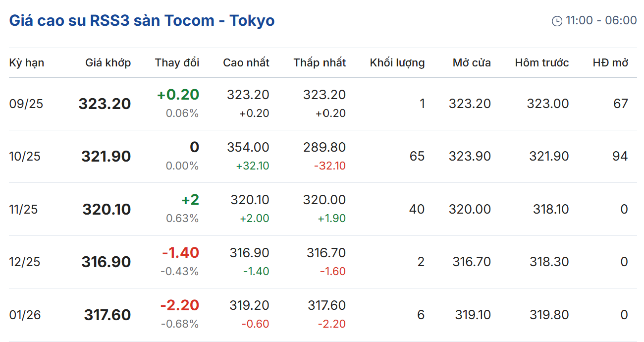Click the clock icon beside trading hours

tap(557, 21)
